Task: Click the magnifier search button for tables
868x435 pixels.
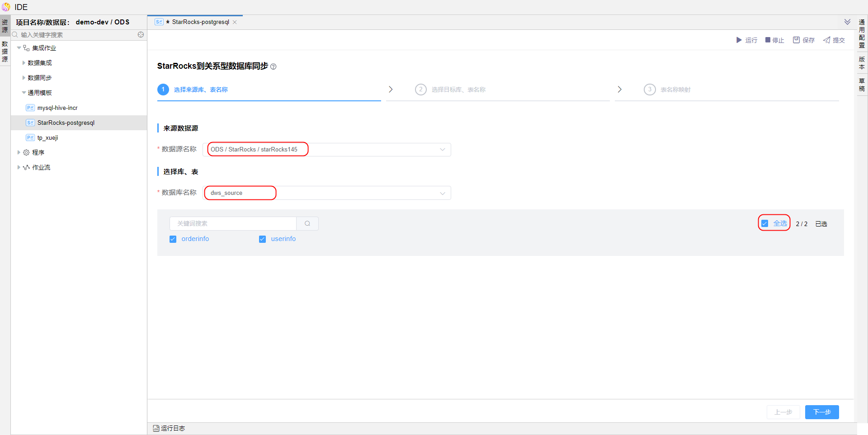Action: click(307, 223)
